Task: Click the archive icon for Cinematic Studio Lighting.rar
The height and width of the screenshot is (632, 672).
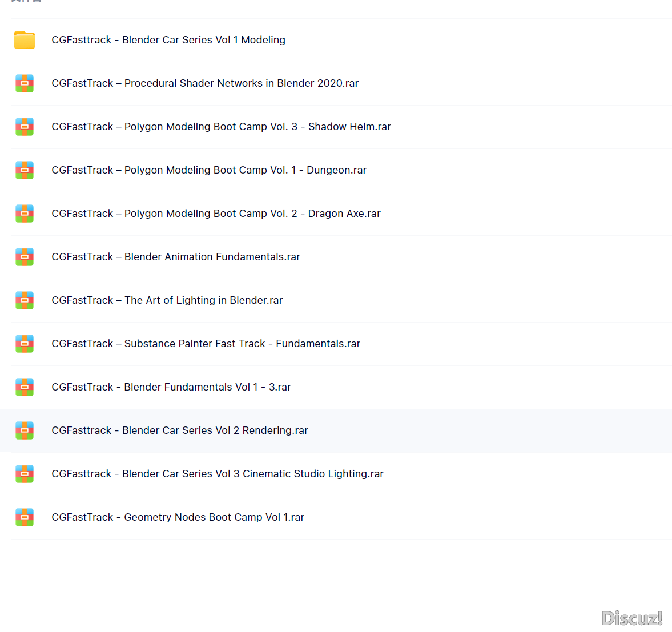Action: point(25,474)
